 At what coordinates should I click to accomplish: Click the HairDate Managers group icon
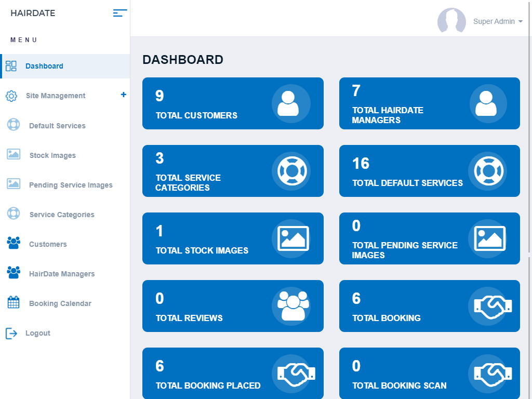coord(14,272)
